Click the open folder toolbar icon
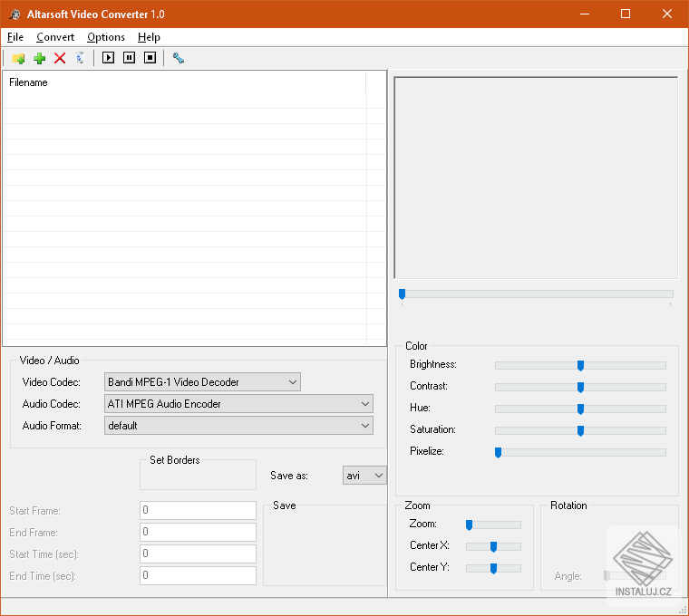Image resolution: width=689 pixels, height=616 pixels. click(18, 58)
